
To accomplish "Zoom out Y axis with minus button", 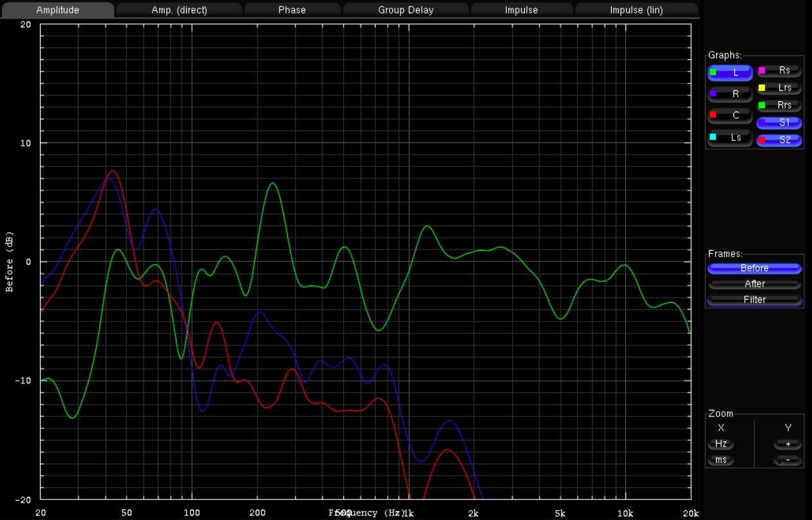I will coord(788,460).
